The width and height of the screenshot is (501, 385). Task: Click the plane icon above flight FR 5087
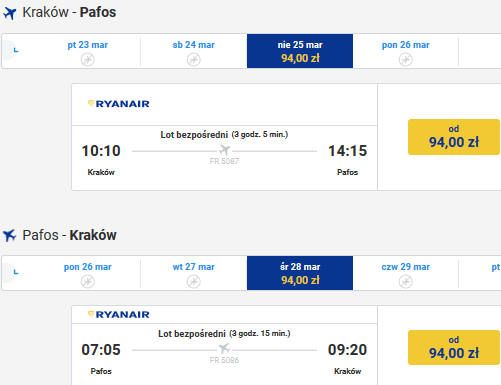[224, 150]
